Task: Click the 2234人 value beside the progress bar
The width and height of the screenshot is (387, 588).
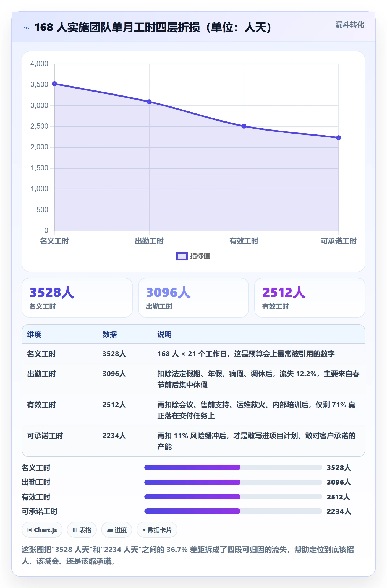Action: [x=339, y=511]
